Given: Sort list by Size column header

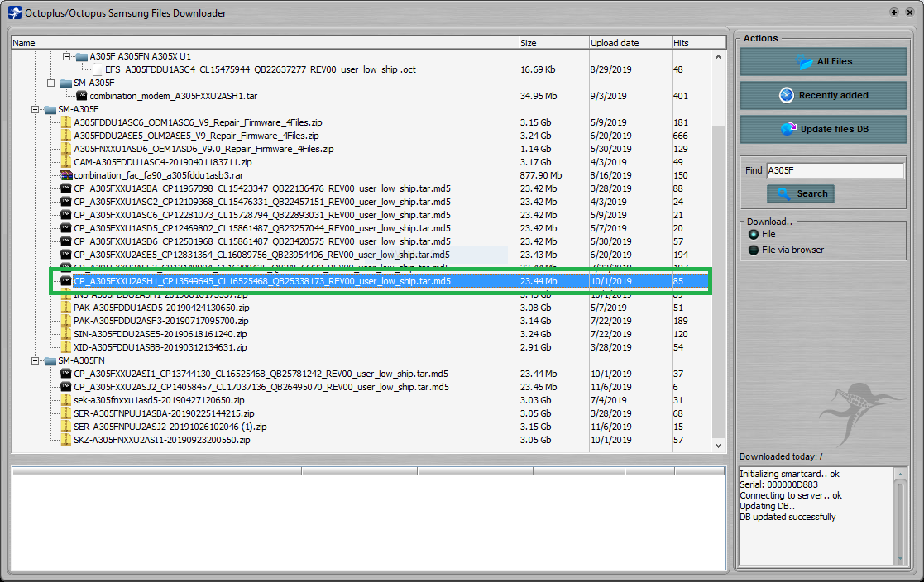Looking at the screenshot, I should [554, 42].
